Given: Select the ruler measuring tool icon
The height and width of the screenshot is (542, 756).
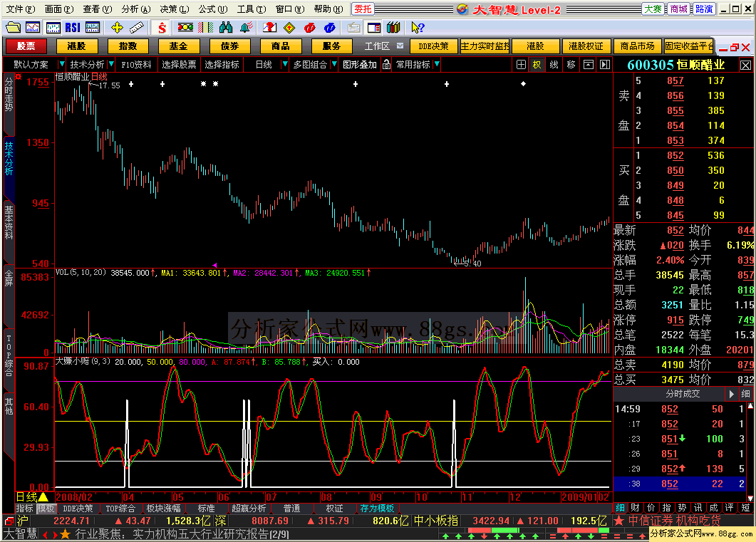Looking at the screenshot, I should point(136,28).
